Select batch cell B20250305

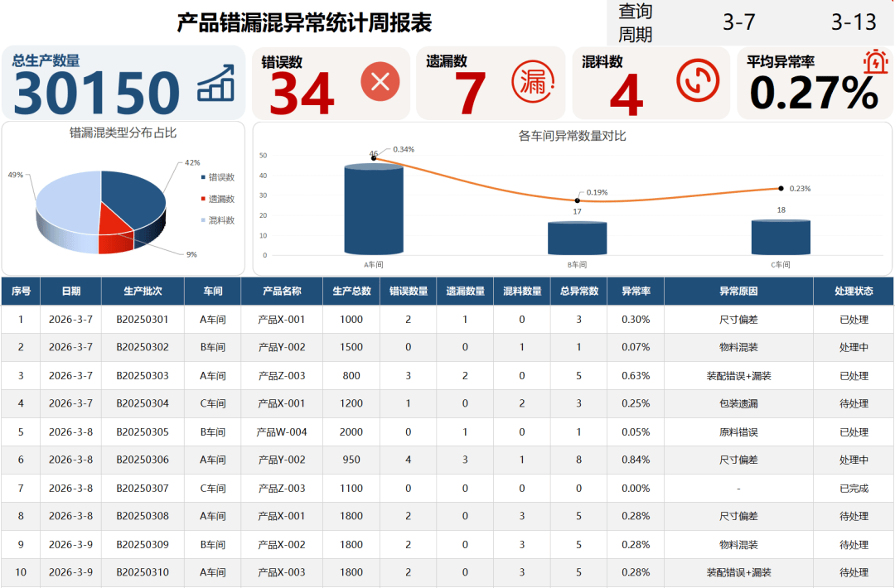(x=143, y=432)
